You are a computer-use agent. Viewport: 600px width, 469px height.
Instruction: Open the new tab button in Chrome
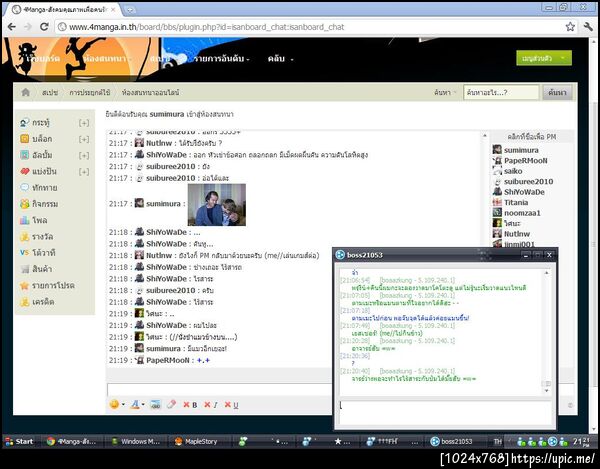click(x=130, y=10)
